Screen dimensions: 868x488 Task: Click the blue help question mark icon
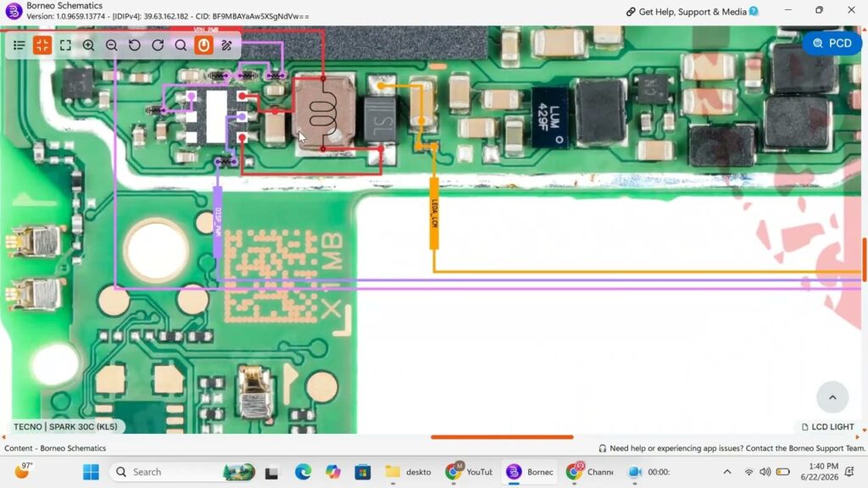pos(754,11)
